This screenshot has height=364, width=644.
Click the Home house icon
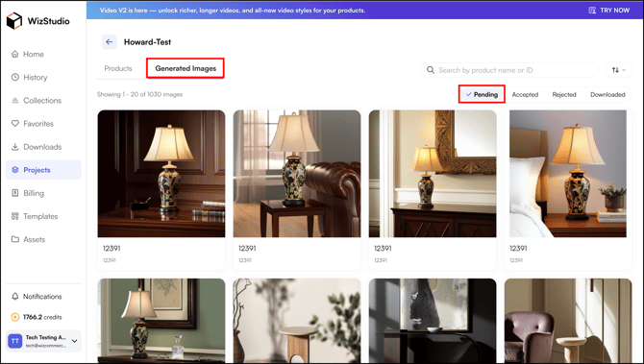point(15,54)
